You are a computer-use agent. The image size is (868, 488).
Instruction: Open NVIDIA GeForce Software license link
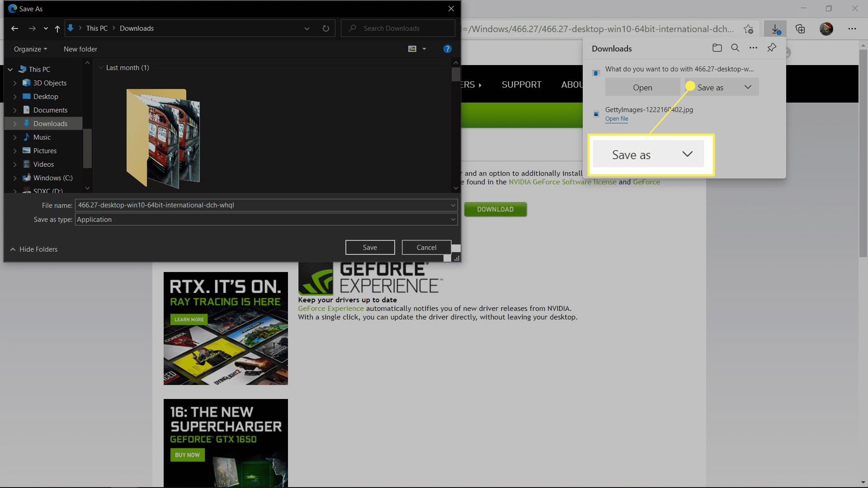(562, 182)
